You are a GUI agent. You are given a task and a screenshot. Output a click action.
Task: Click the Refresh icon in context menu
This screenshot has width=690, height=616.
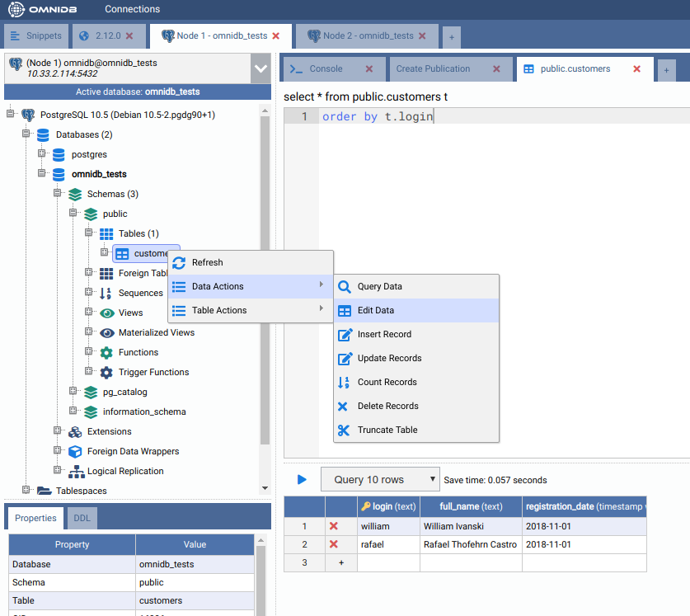(x=179, y=262)
